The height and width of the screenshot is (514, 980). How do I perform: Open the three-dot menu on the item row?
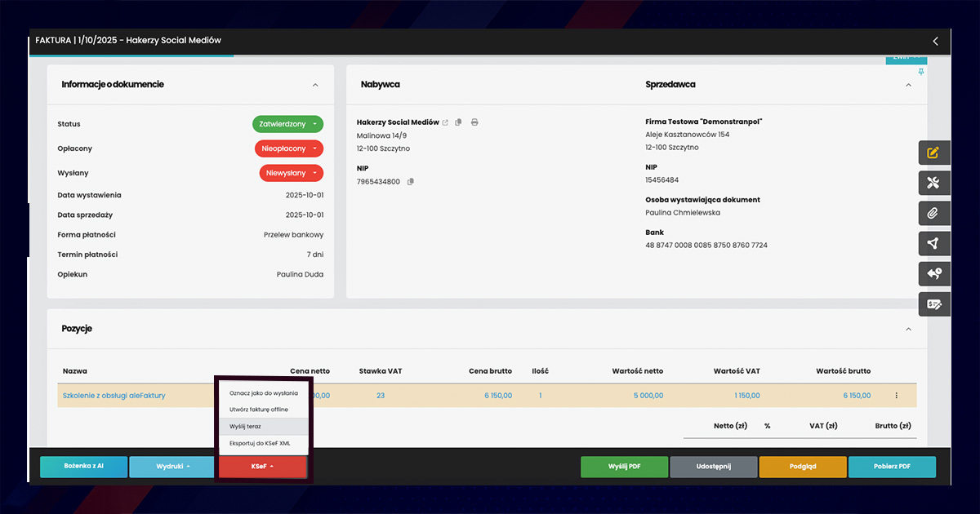point(896,396)
